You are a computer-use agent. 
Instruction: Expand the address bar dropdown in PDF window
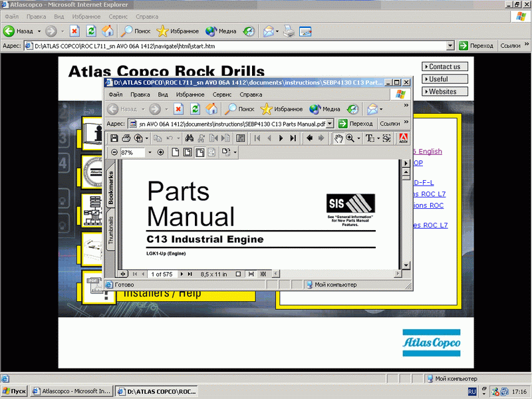click(x=329, y=124)
